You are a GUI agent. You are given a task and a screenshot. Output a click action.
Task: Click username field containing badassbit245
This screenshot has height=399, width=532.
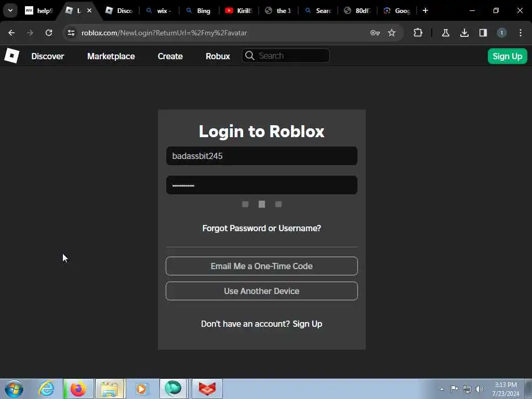click(262, 156)
